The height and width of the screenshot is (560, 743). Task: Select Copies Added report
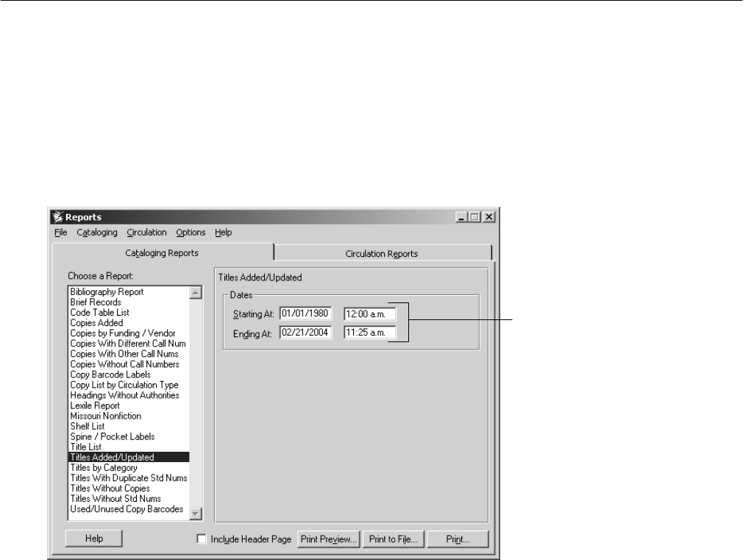coord(129,323)
